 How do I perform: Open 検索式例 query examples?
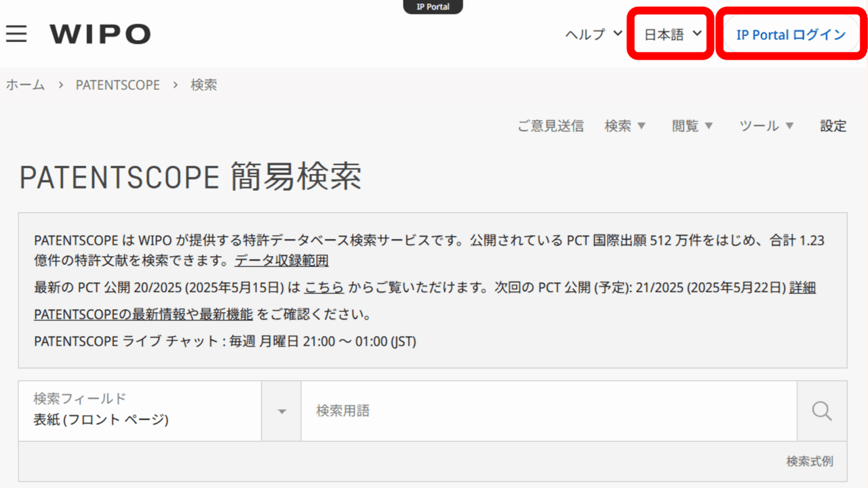tap(810, 462)
